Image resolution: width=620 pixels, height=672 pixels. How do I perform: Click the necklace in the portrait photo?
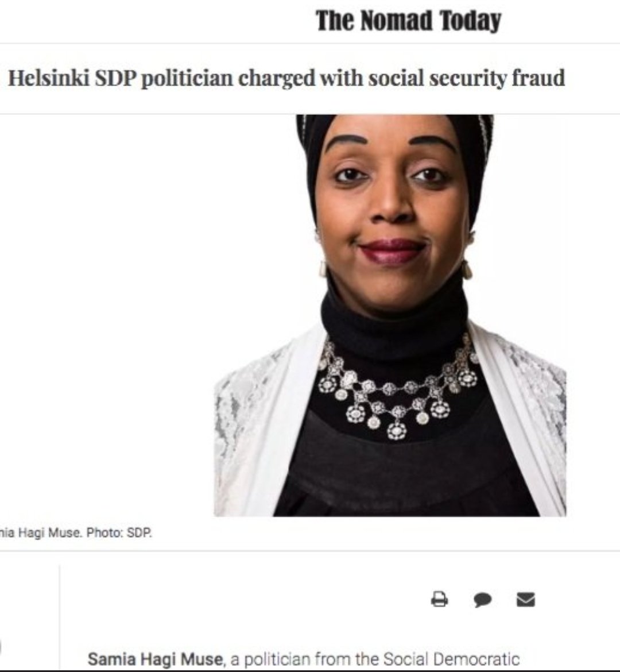coord(398,388)
